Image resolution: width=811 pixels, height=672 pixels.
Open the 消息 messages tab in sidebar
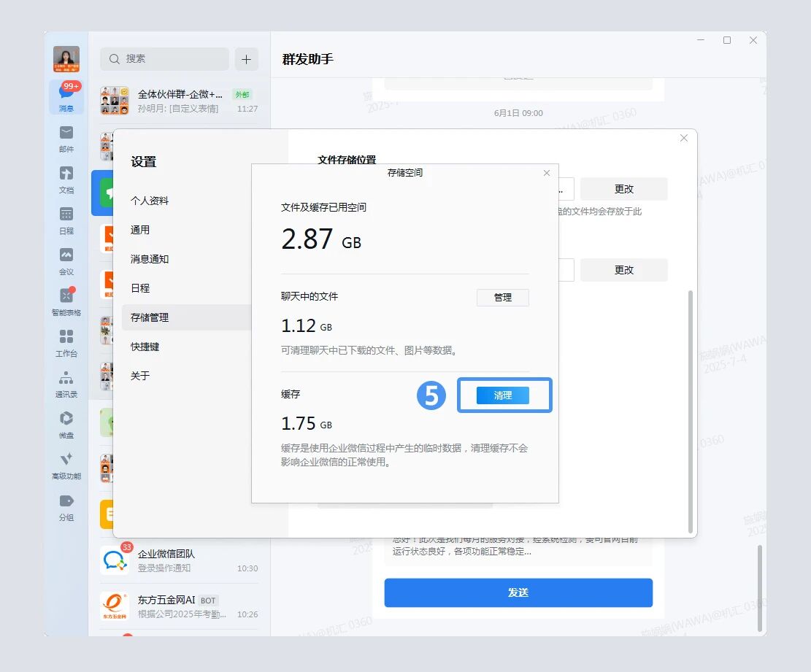66,96
